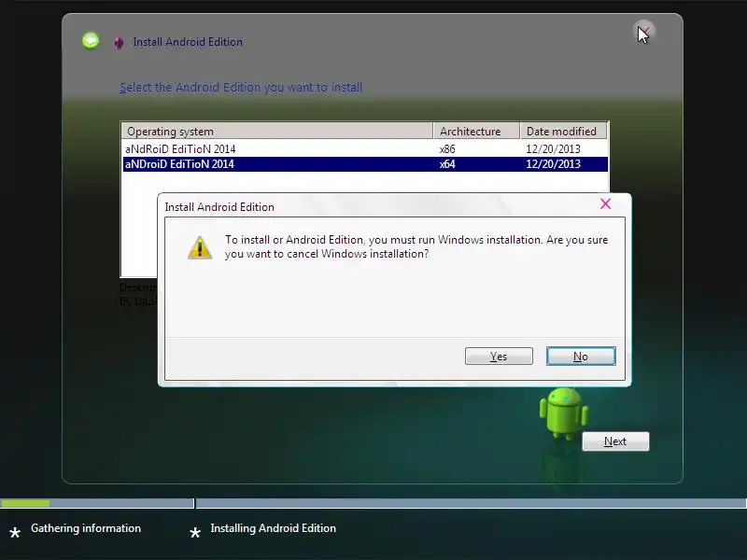Click the Gathering information step label

click(x=86, y=528)
